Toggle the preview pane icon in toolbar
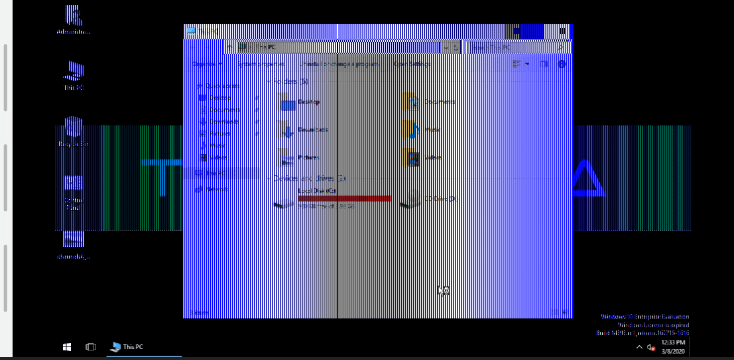 pos(544,64)
